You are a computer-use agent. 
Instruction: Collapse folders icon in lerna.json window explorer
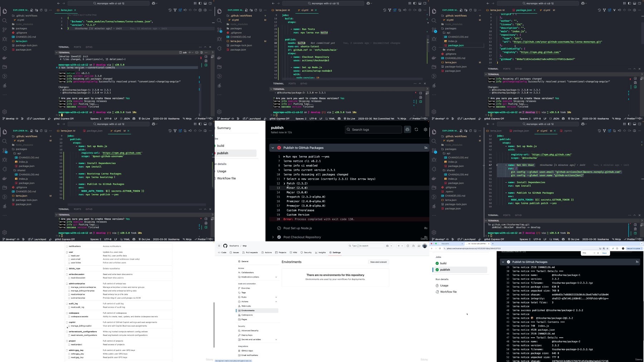[x=45, y=10]
